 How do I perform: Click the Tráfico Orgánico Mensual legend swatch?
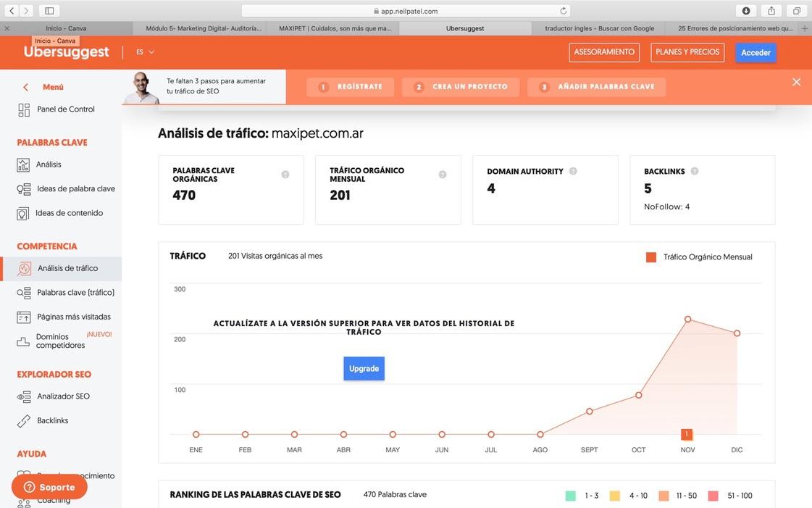coord(651,257)
